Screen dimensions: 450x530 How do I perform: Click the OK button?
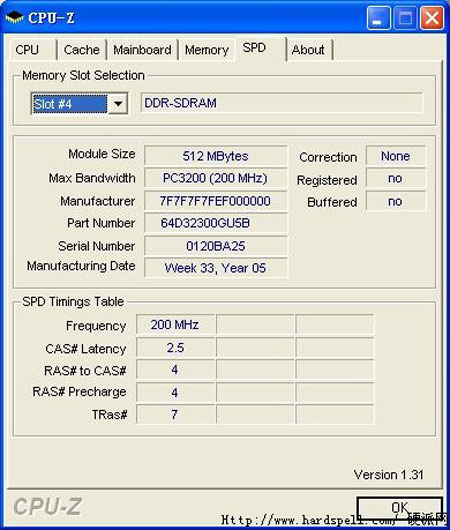point(400,508)
